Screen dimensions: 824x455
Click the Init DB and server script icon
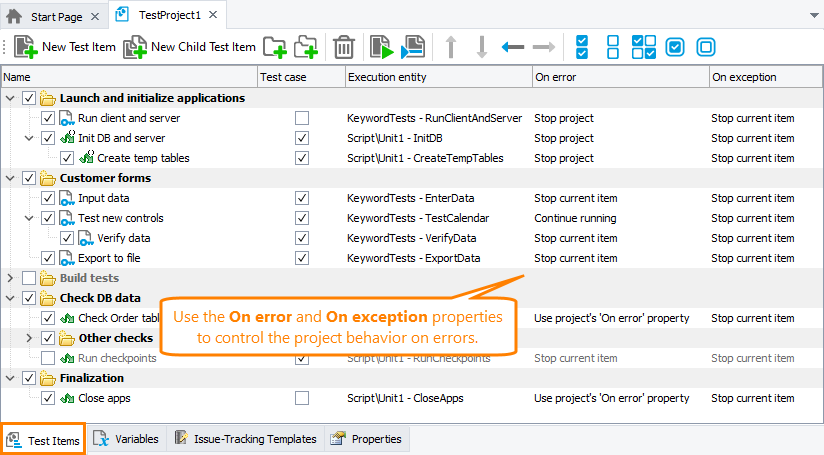coord(67,138)
